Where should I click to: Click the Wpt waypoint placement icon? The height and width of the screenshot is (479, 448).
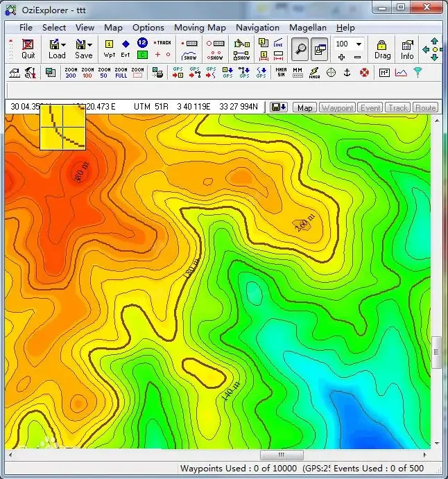pos(110,49)
